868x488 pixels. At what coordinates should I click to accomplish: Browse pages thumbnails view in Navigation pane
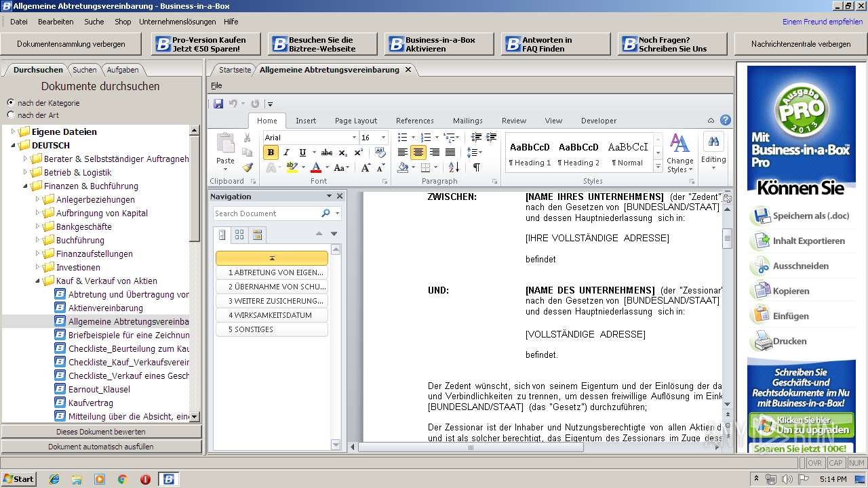click(x=239, y=235)
